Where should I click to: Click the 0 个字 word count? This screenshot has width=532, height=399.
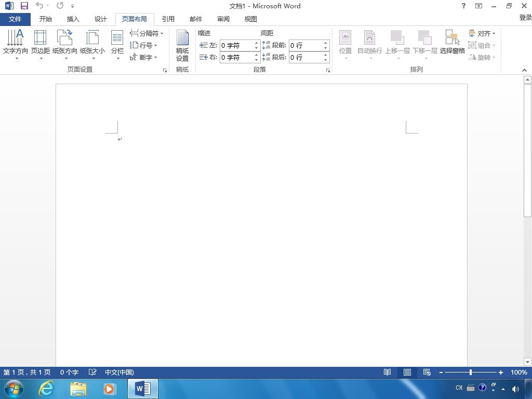tap(69, 372)
